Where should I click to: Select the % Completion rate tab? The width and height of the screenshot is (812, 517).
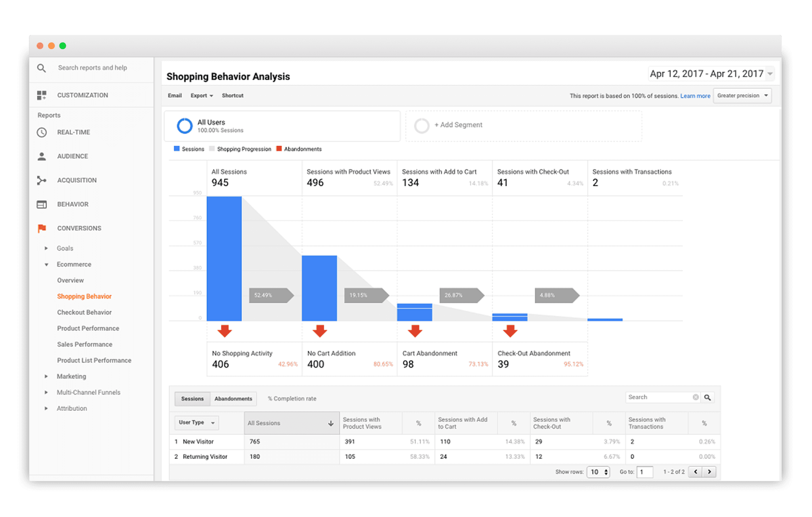click(x=291, y=399)
